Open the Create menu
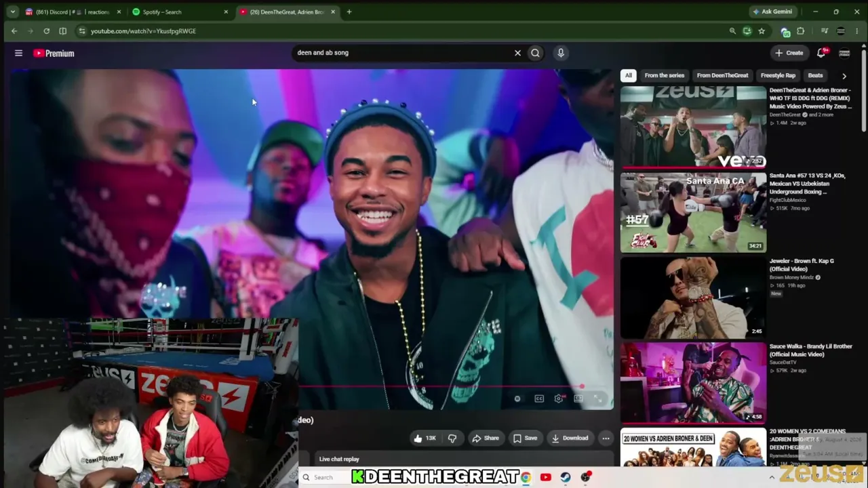 coord(789,53)
